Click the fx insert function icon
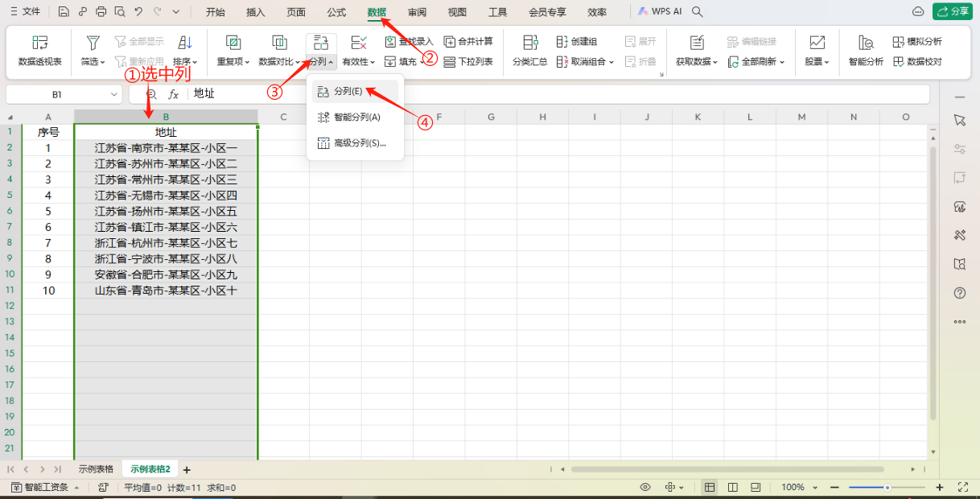 click(x=173, y=94)
